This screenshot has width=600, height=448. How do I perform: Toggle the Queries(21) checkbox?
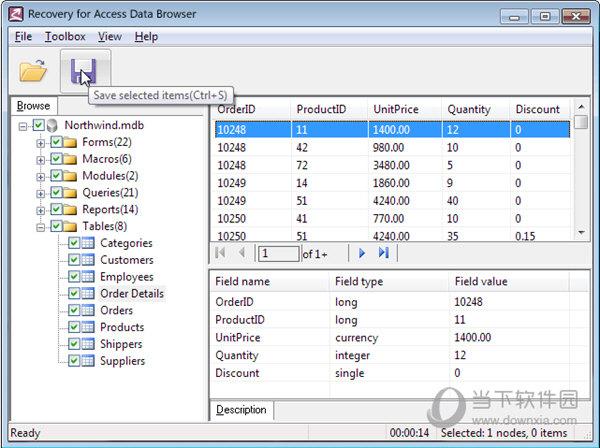coord(56,192)
